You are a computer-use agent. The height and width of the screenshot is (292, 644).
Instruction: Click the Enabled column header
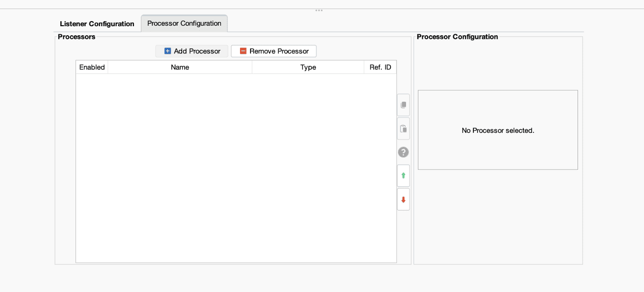pos(92,67)
